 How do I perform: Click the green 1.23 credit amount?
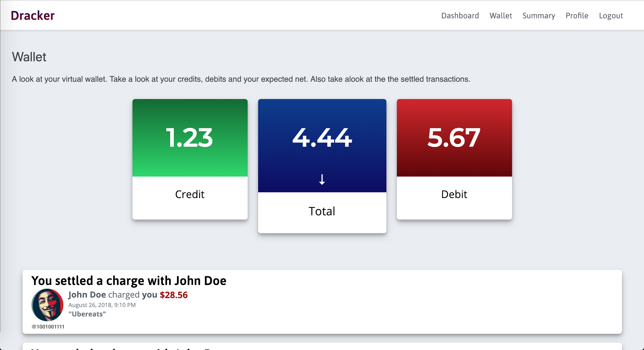click(190, 138)
